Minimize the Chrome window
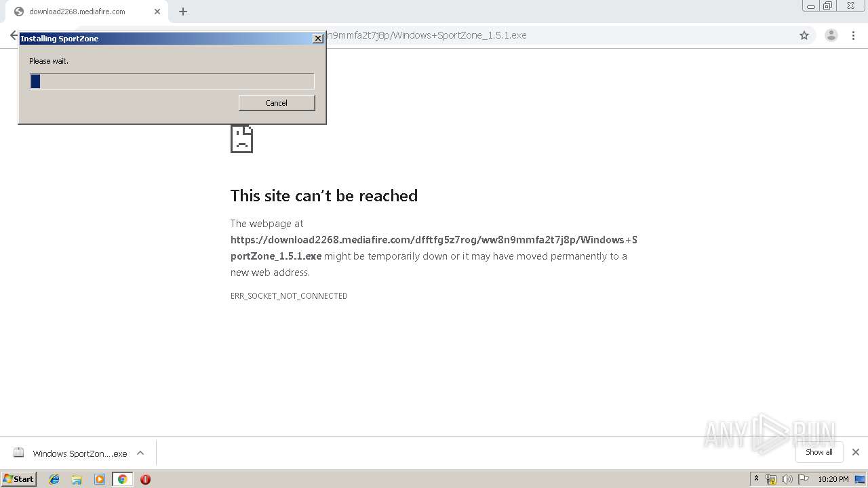 (x=811, y=6)
